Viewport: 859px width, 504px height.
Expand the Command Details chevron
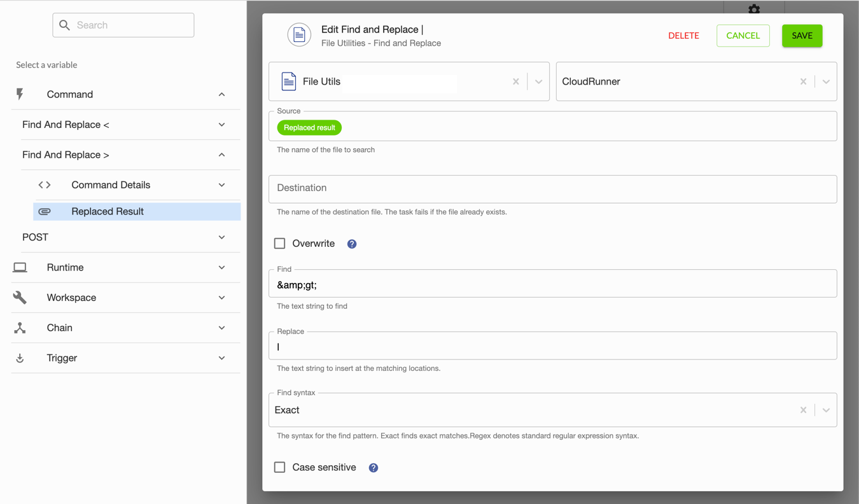[x=221, y=185]
